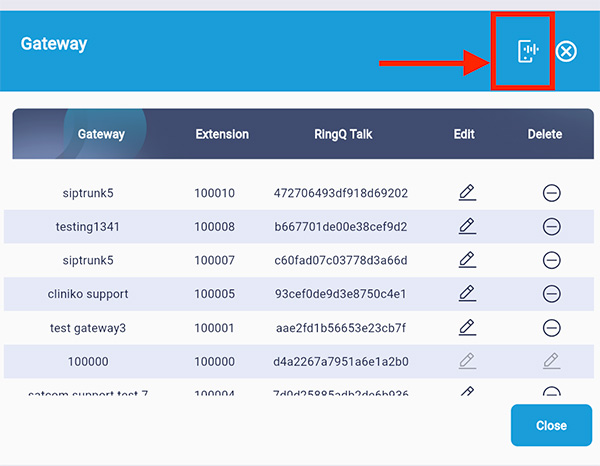Screen dimensions: 600x466
Task: Select the testing1341 extension 100008 cell
Action: [x=214, y=227]
